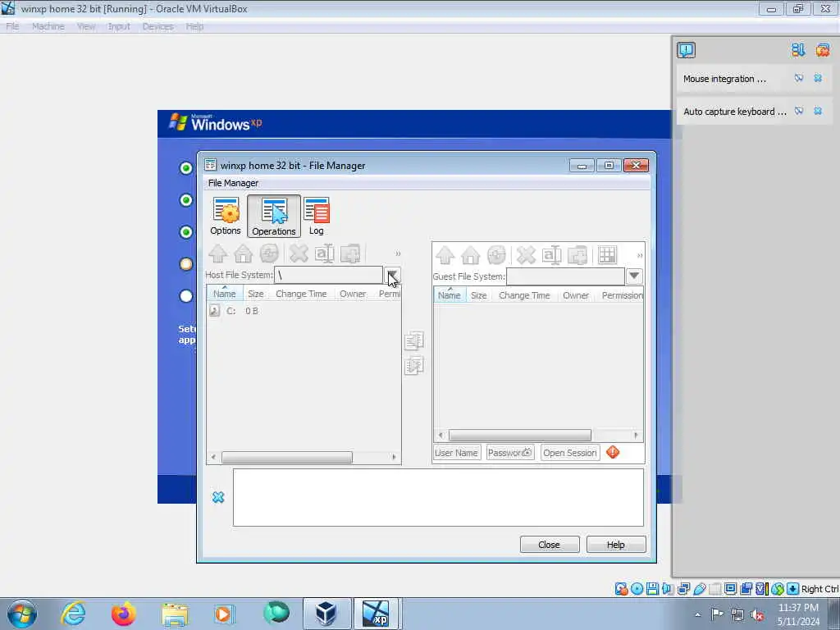Screen dimensions: 840x630
Task: Click the Password field
Action: [510, 453]
